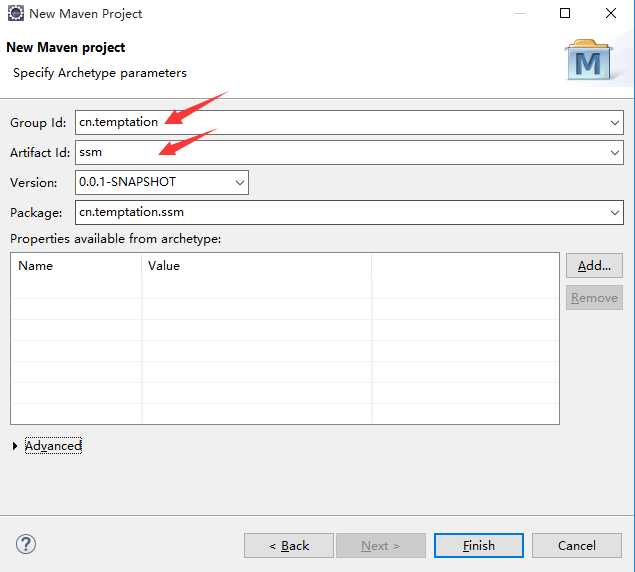The width and height of the screenshot is (635, 572).
Task: Click into the Package field cn.temptation.ssm
Action: (349, 212)
